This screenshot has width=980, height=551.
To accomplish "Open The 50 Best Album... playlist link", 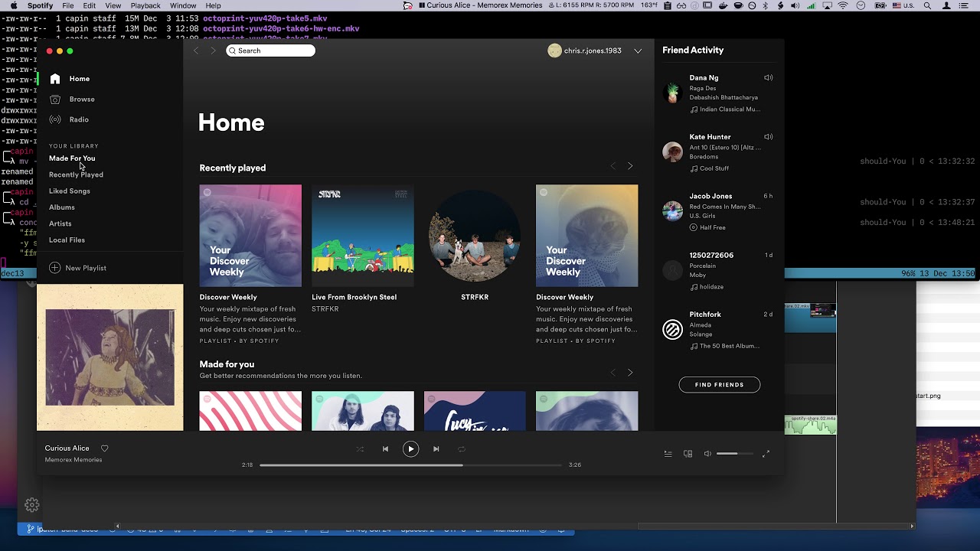I will coord(730,346).
